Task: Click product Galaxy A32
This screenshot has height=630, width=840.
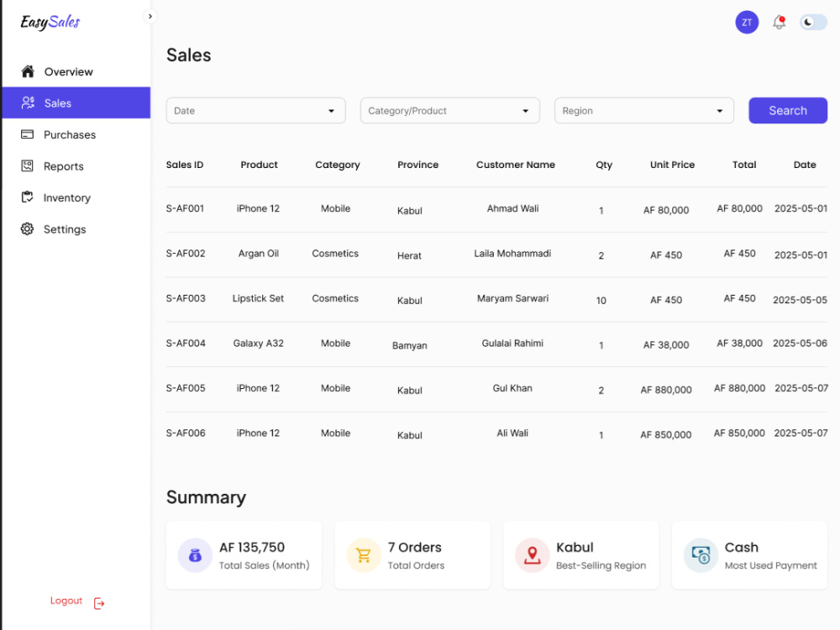Action: tap(258, 344)
